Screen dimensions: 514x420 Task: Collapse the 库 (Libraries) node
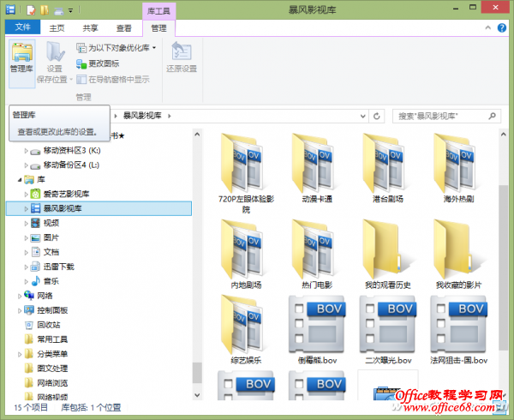coord(20,180)
